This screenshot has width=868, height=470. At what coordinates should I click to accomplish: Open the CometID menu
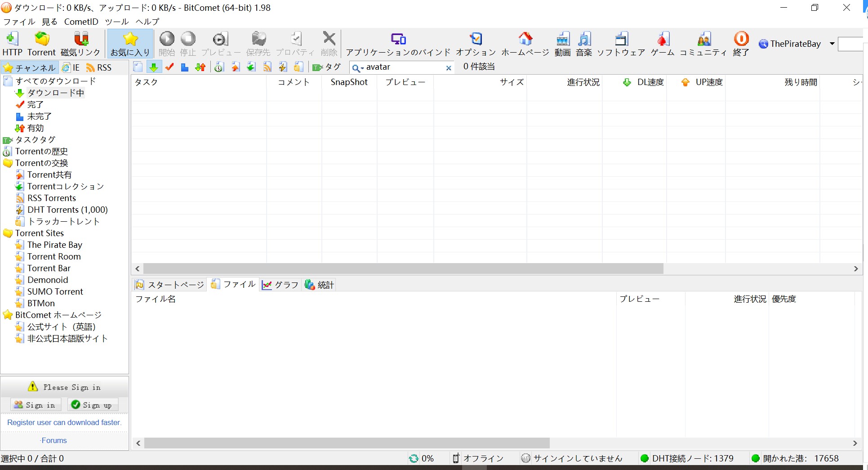pos(81,22)
